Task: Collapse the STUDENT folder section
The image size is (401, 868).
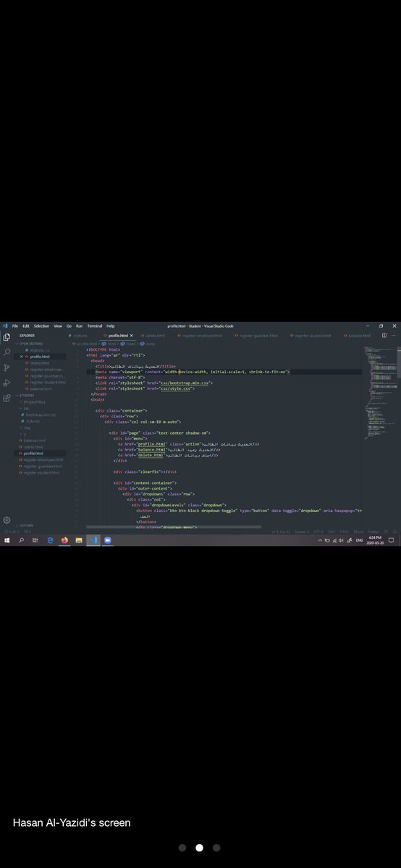Action: [25, 396]
